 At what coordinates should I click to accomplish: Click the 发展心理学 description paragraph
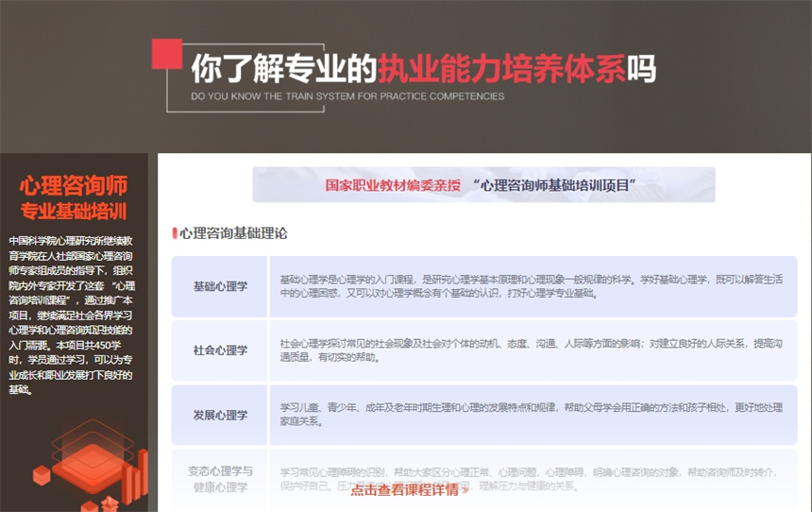(533, 415)
